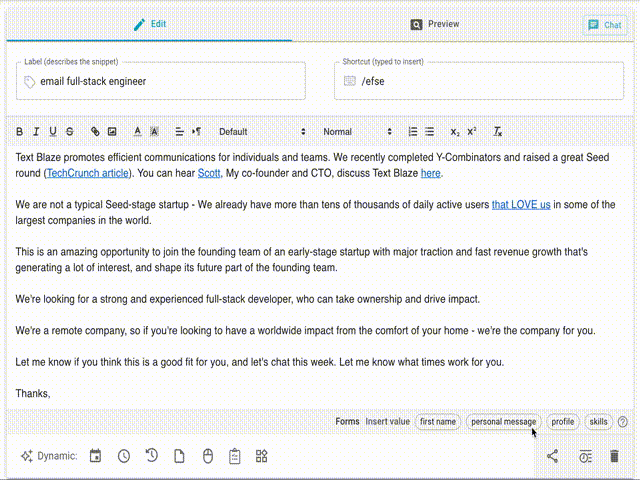Insert dynamic date calendar command
This screenshot has width=640, height=480.
point(96,456)
